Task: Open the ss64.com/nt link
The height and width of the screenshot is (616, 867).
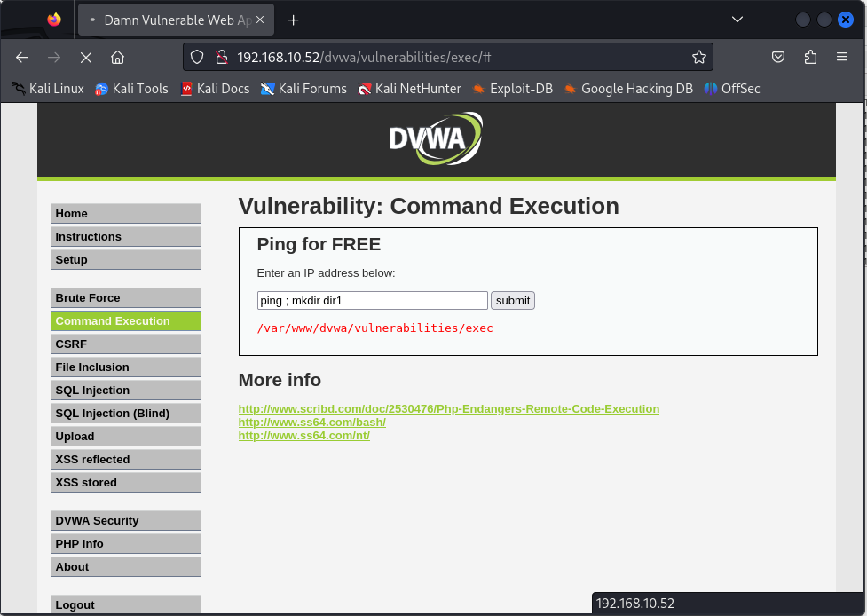Action: (x=304, y=435)
